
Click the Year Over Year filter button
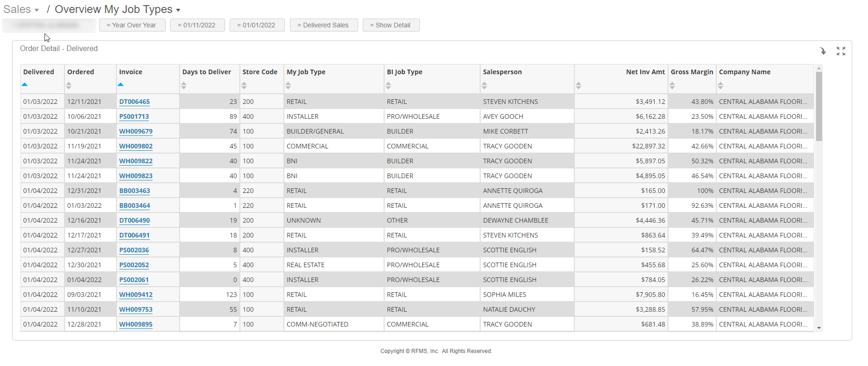tap(132, 25)
